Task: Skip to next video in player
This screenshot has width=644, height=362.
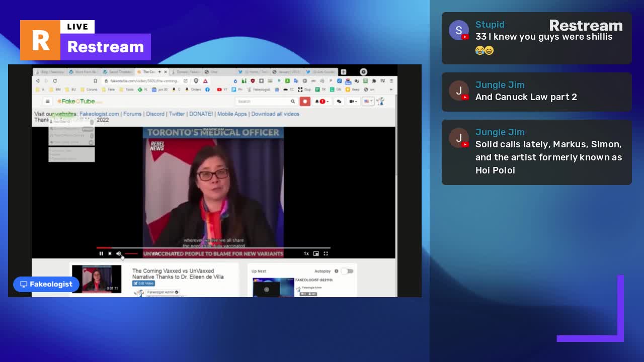Action: [x=110, y=253]
